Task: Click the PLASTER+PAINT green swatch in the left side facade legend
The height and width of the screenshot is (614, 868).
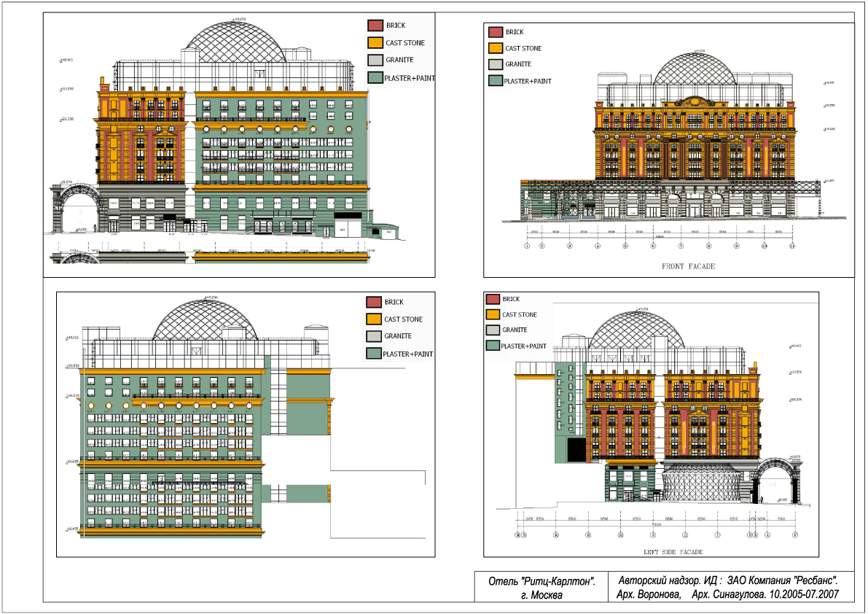Action: tap(493, 346)
